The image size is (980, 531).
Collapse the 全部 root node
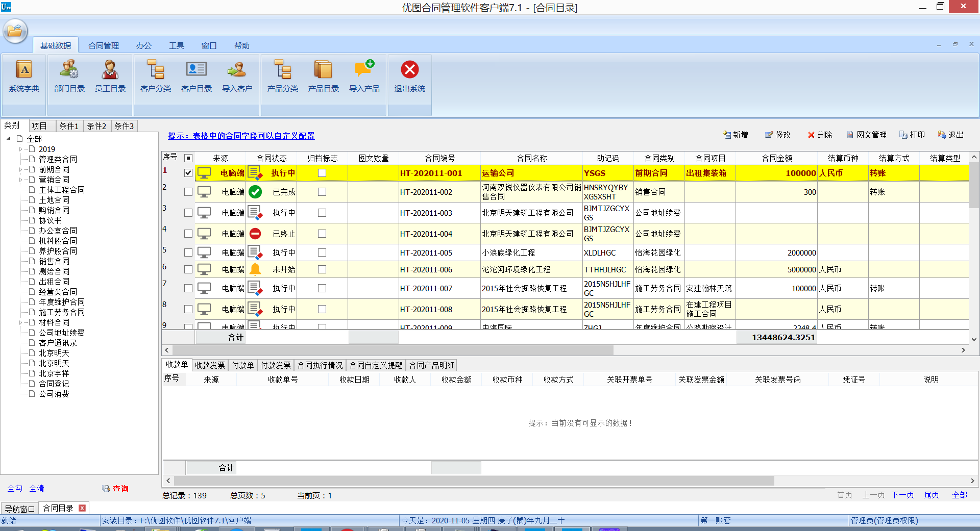click(7, 138)
